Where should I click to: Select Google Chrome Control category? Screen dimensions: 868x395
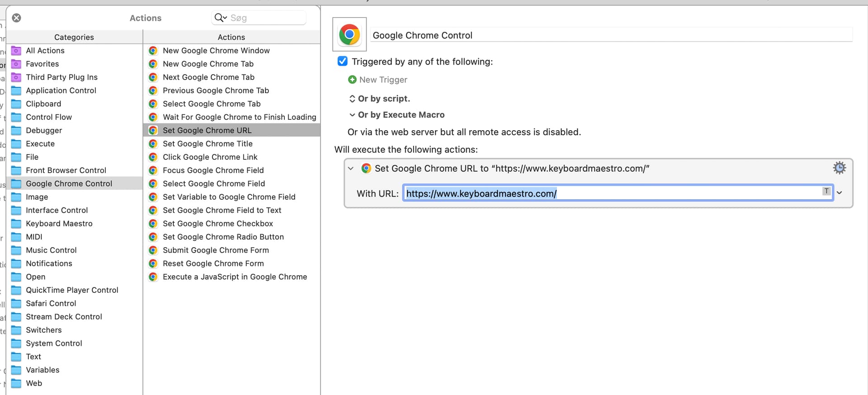coord(74,183)
